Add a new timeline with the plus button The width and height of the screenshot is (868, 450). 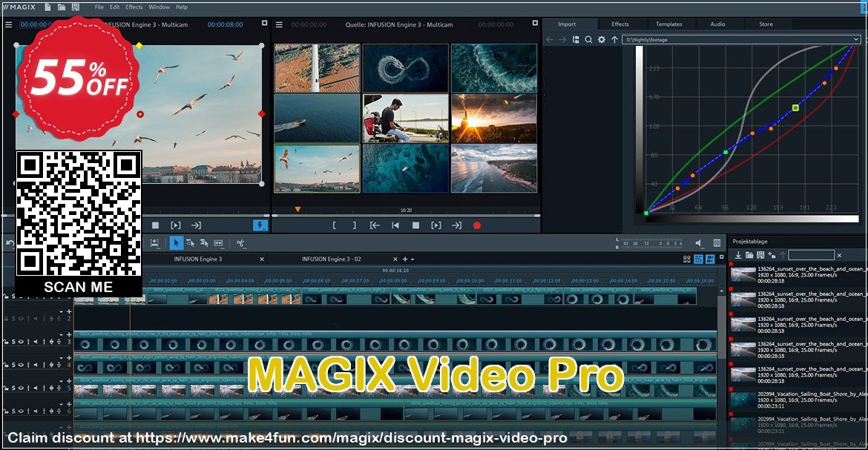[404, 259]
